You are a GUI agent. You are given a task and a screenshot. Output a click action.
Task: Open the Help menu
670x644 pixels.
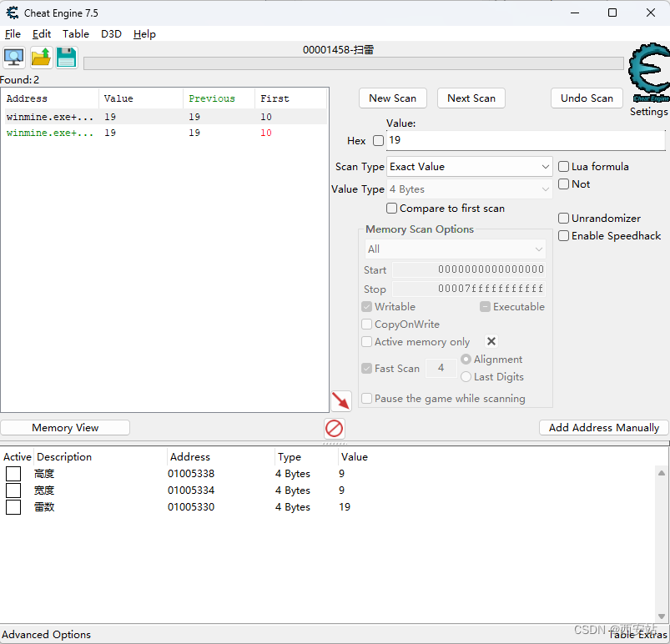144,33
